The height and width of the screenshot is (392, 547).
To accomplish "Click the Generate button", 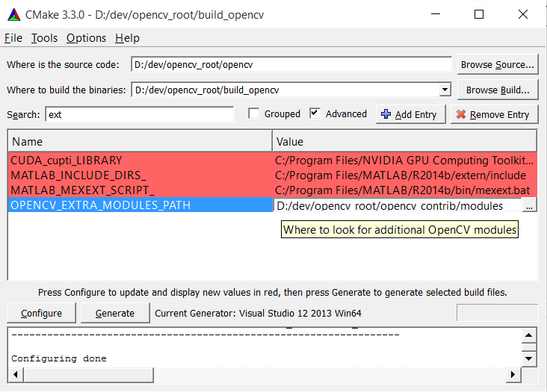I will [115, 313].
